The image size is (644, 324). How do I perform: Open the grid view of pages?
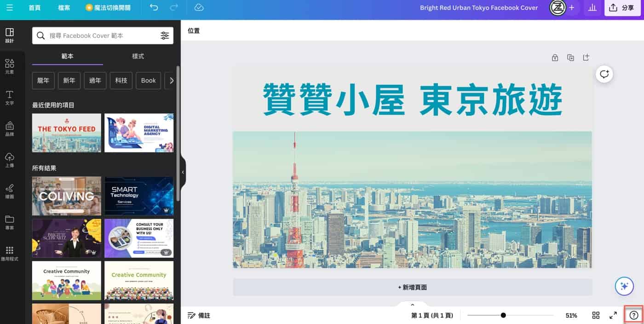click(596, 315)
